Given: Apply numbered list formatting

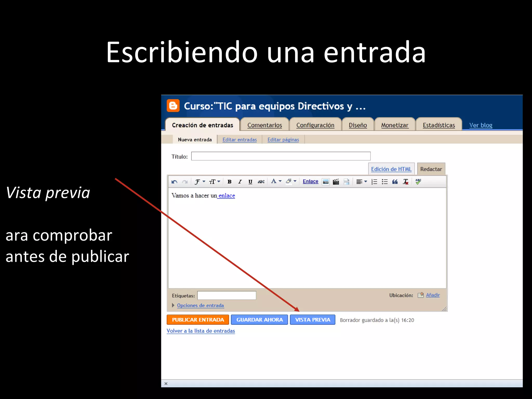Looking at the screenshot, I should click(x=374, y=182).
